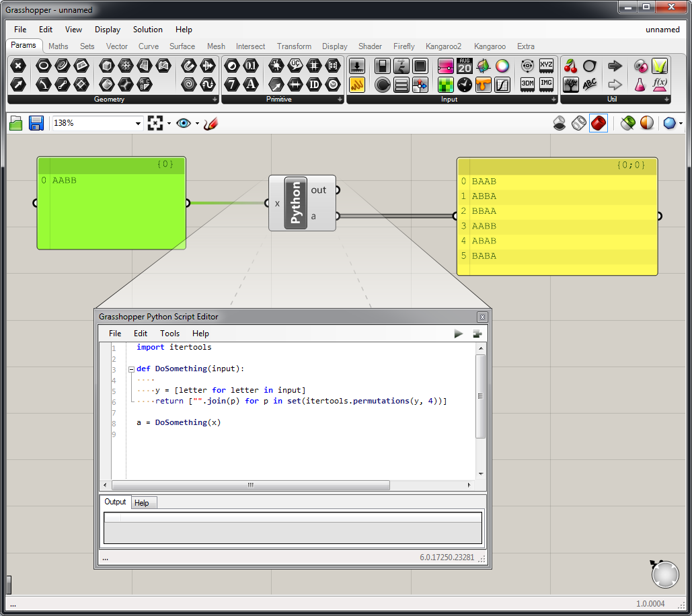Viewport: 692px width, 616px height.
Task: Open the Solution menu
Action: point(147,30)
